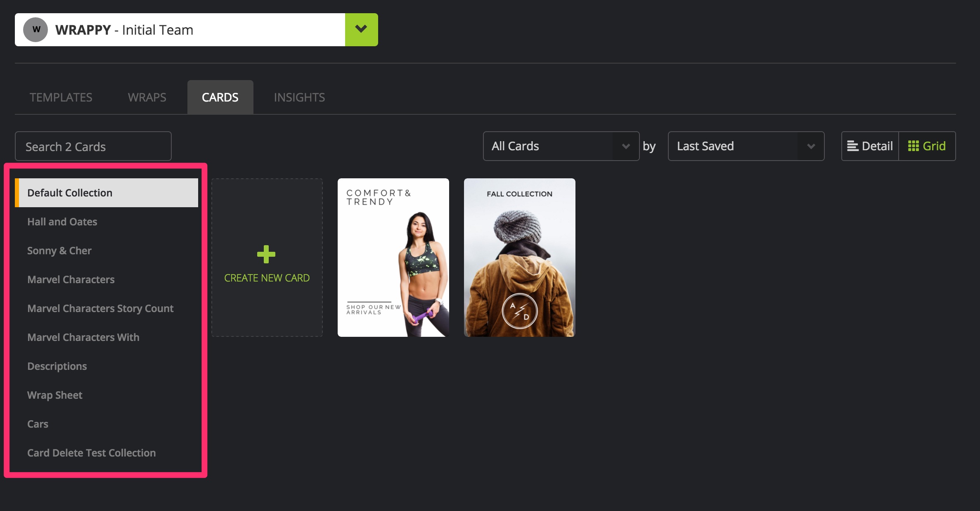The width and height of the screenshot is (980, 511).
Task: Open the Fall Collection card
Action: [520, 258]
